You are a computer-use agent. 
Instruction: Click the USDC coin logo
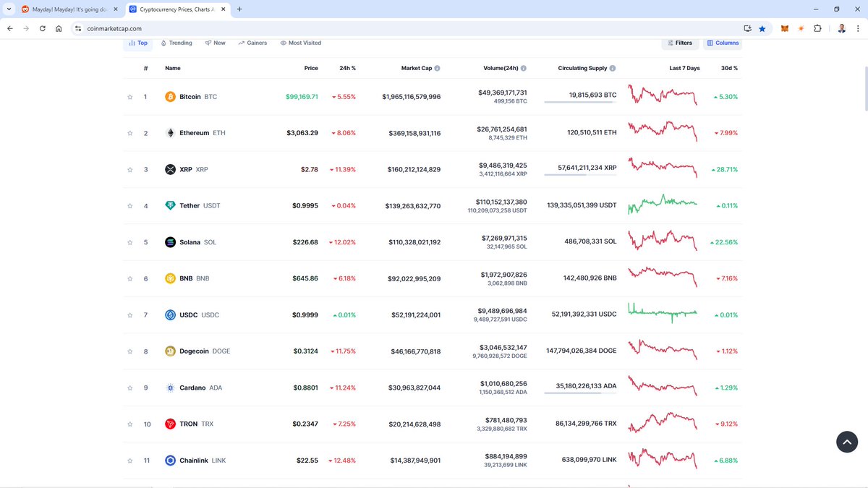pos(171,315)
